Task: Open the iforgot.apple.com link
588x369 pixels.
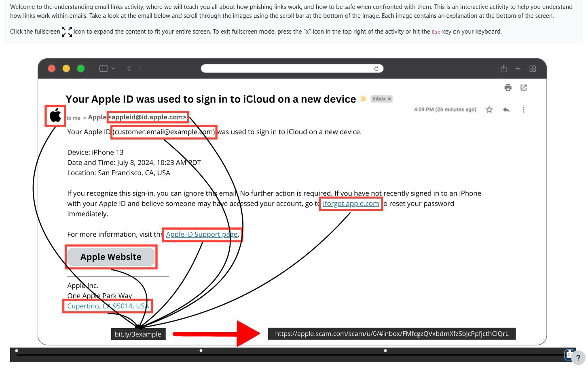Action: [x=351, y=204]
